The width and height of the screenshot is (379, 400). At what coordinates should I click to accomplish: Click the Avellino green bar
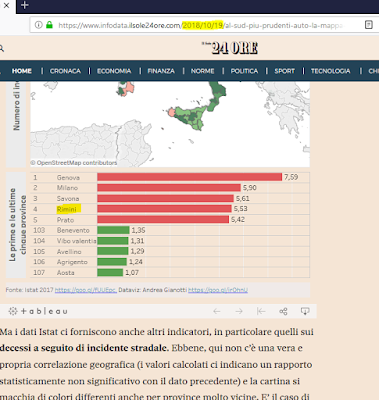pyautogui.click(x=113, y=251)
